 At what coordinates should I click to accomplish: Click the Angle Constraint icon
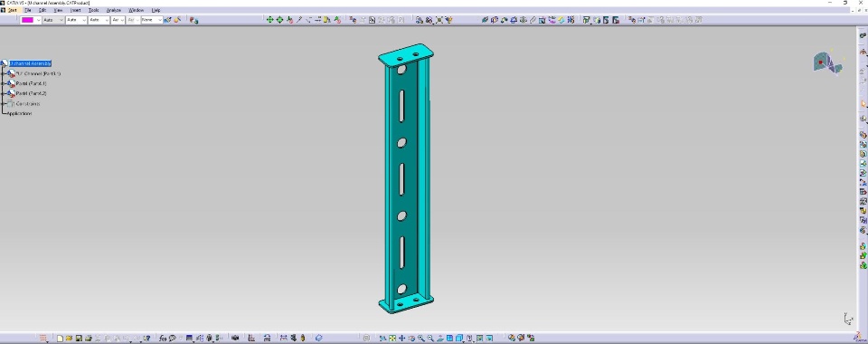[x=514, y=20]
